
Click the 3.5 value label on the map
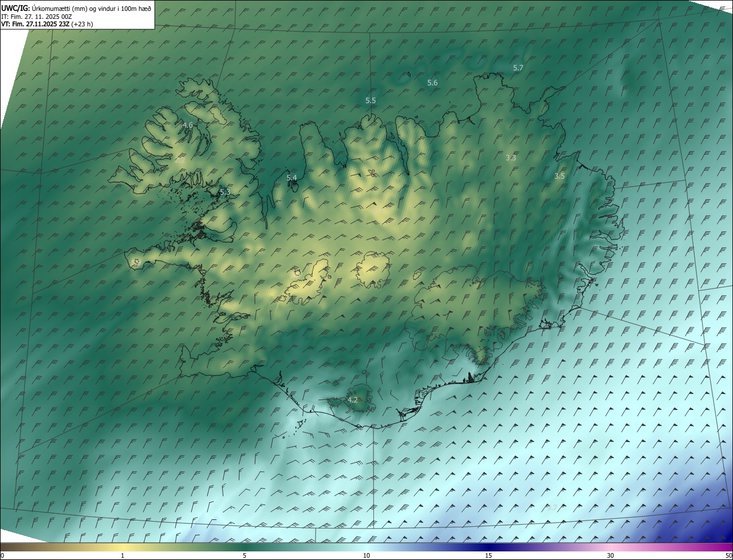pos(559,176)
